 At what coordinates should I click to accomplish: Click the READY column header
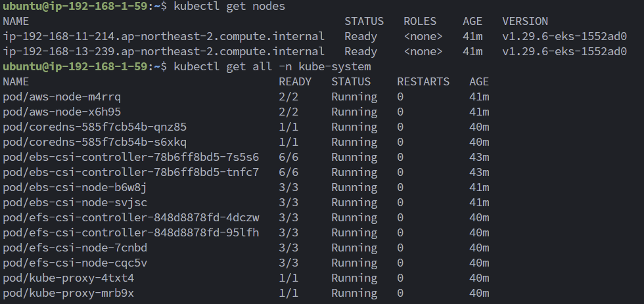click(295, 81)
